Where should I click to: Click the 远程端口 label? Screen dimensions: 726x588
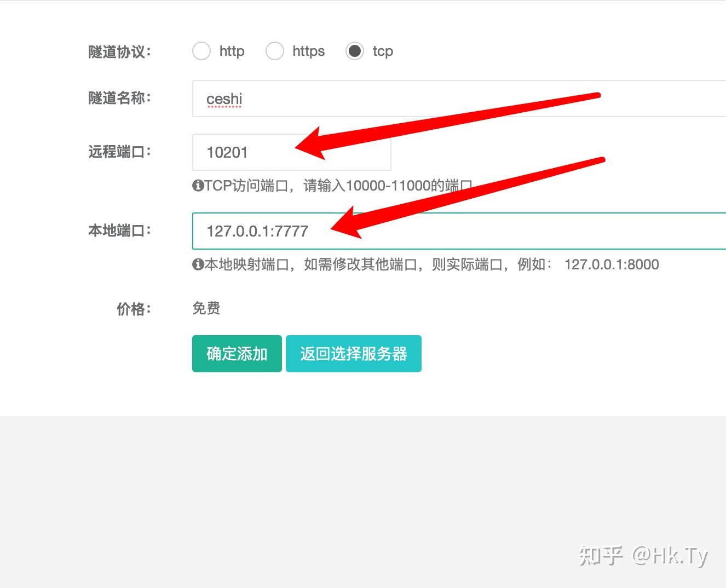119,152
